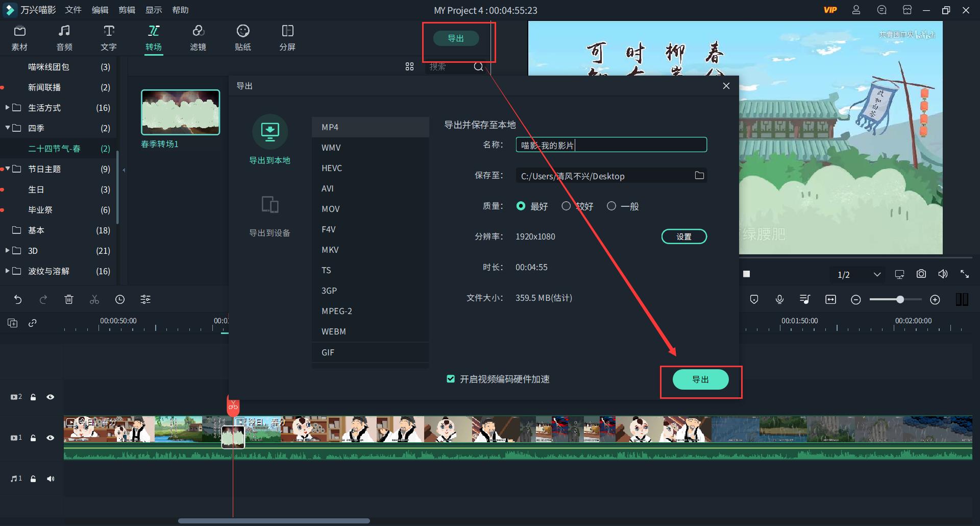980x526 pixels.
Task: Select the 春季转场1 transition thumbnail
Action: click(180, 112)
